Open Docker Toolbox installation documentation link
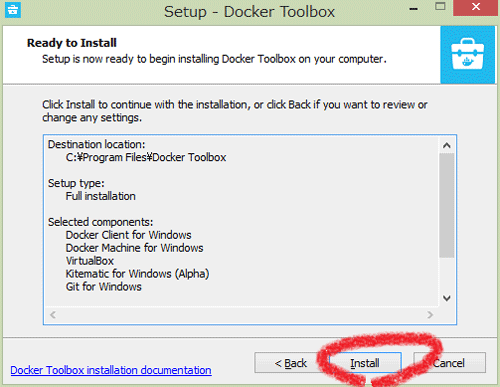Image resolution: width=500 pixels, height=387 pixels. (111, 370)
